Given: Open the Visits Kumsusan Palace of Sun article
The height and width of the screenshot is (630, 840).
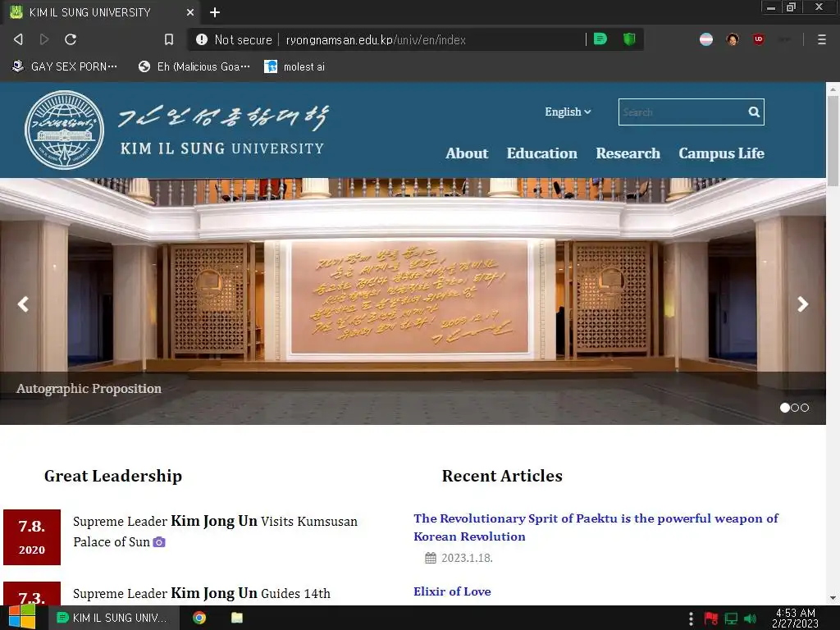Looking at the screenshot, I should [215, 532].
